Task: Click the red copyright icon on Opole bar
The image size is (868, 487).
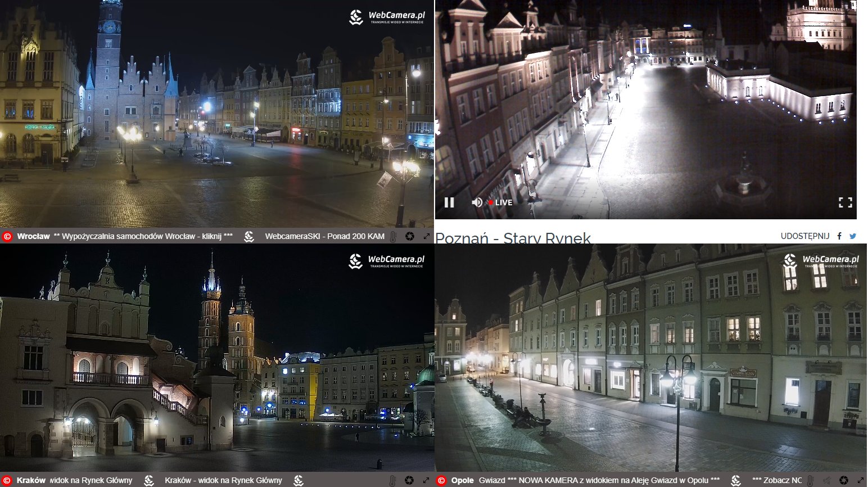Action: (x=441, y=481)
